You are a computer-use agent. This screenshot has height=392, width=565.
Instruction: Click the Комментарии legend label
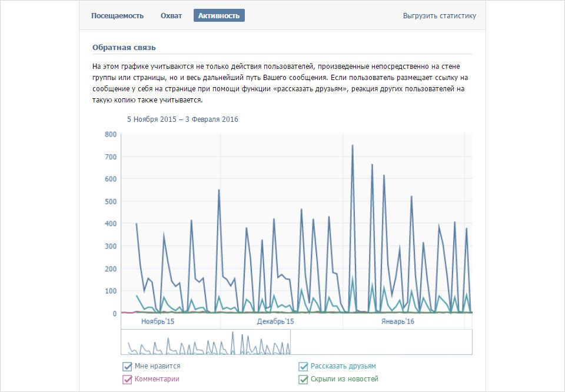(157, 379)
